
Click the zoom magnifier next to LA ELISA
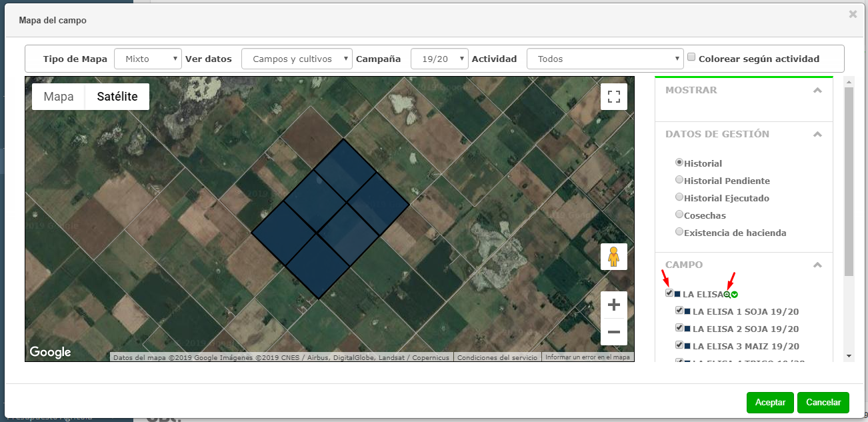click(x=727, y=295)
